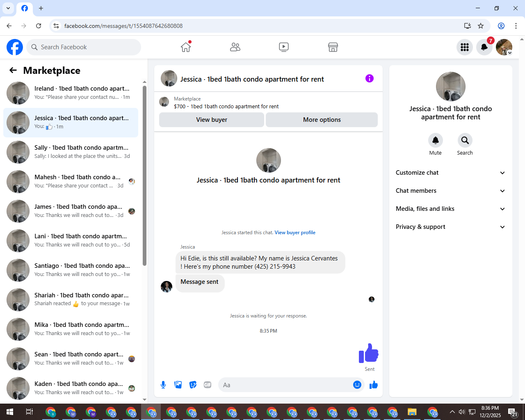525x420 pixels.
Task: Open Task View on the taskbar
Action: [x=30, y=412]
